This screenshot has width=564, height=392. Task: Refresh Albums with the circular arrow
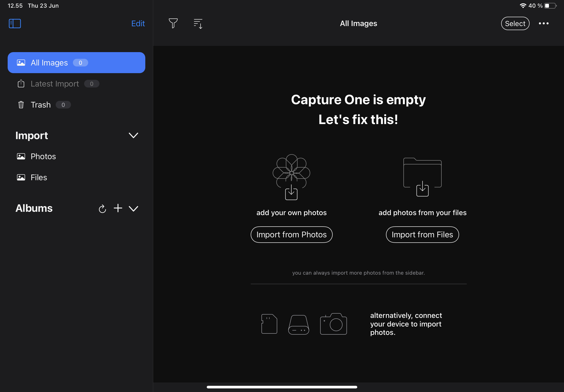pos(102,208)
